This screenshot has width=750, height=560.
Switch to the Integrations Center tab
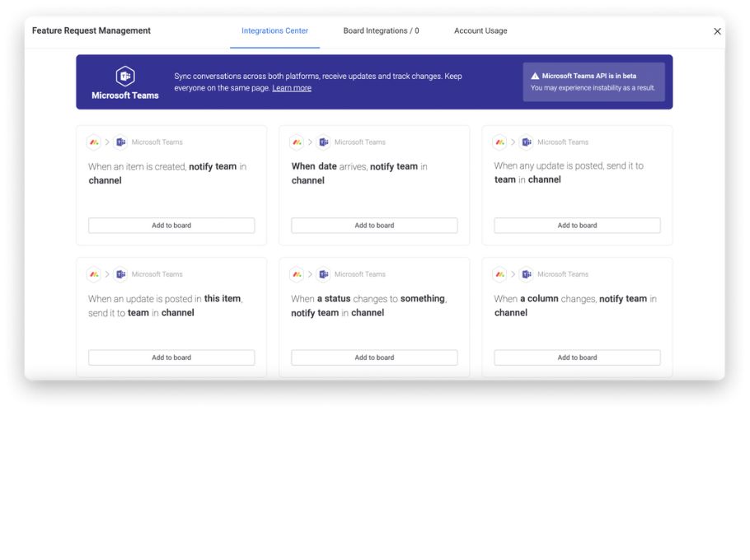[x=274, y=31]
